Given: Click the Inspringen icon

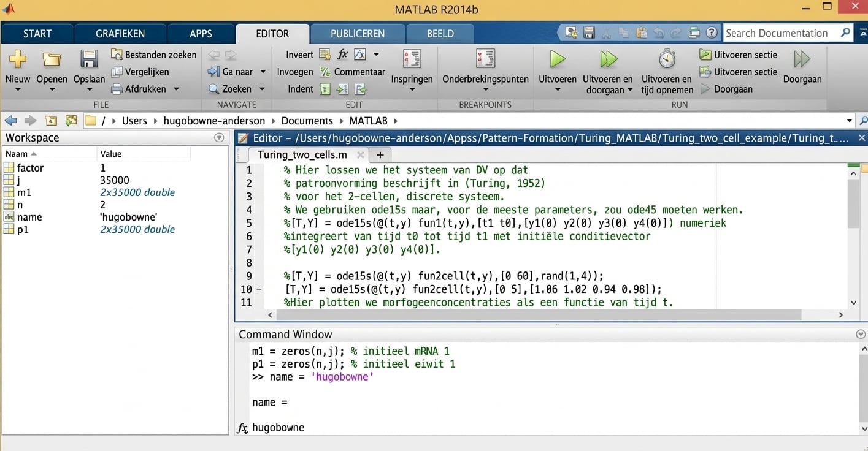Looking at the screenshot, I should [x=412, y=59].
